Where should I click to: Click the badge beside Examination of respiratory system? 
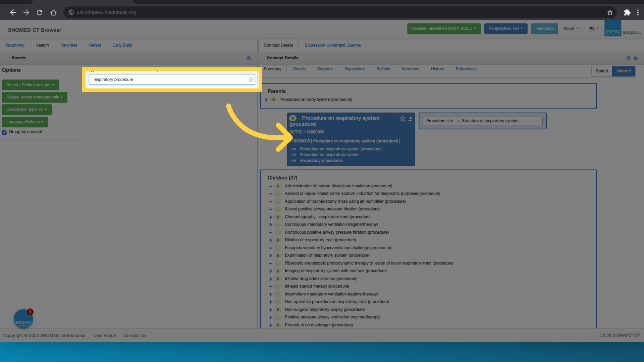coord(278,255)
